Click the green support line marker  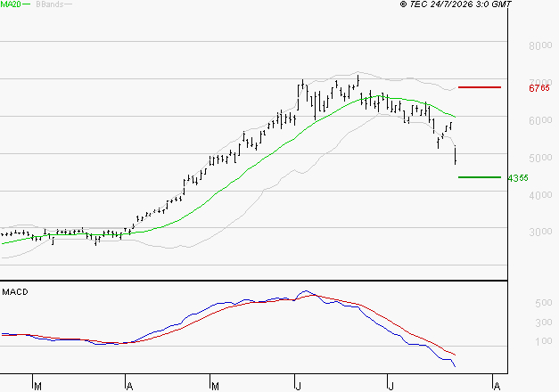pyautogui.click(x=480, y=177)
